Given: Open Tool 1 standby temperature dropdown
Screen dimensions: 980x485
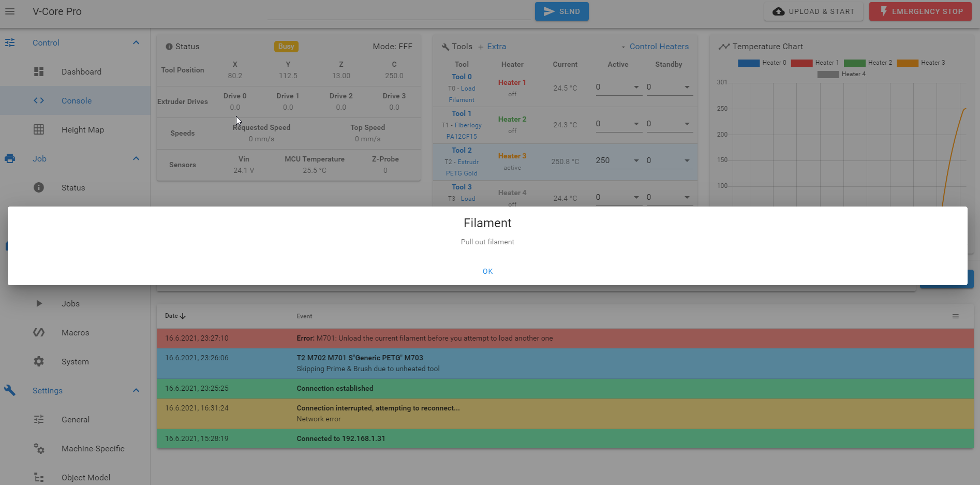Looking at the screenshot, I should tap(687, 124).
